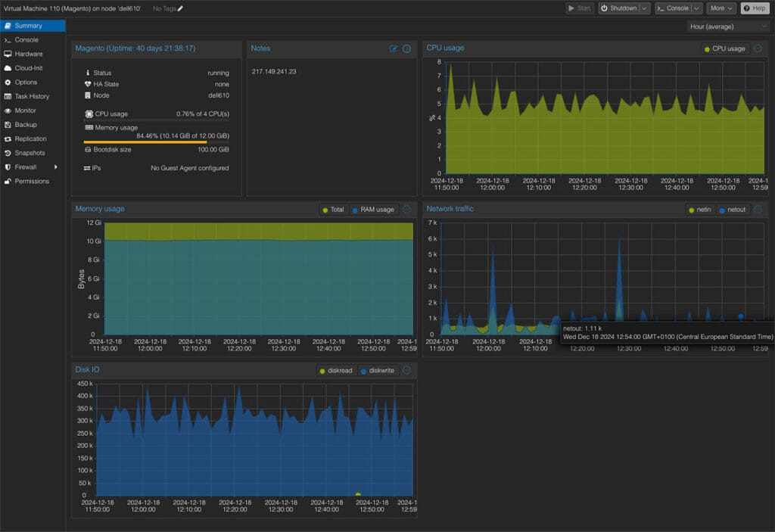Click the Shutdown button
The width and height of the screenshot is (775, 532).
(618, 8)
